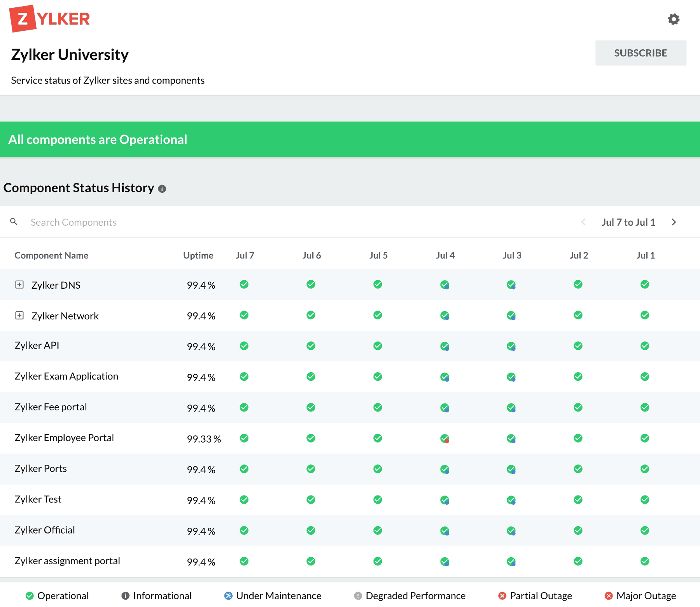
Task: Click the Partial Outage legend icon
Action: click(x=502, y=595)
